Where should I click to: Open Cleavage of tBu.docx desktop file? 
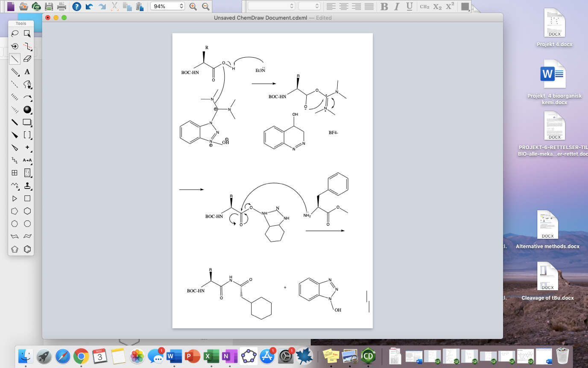[547, 281]
